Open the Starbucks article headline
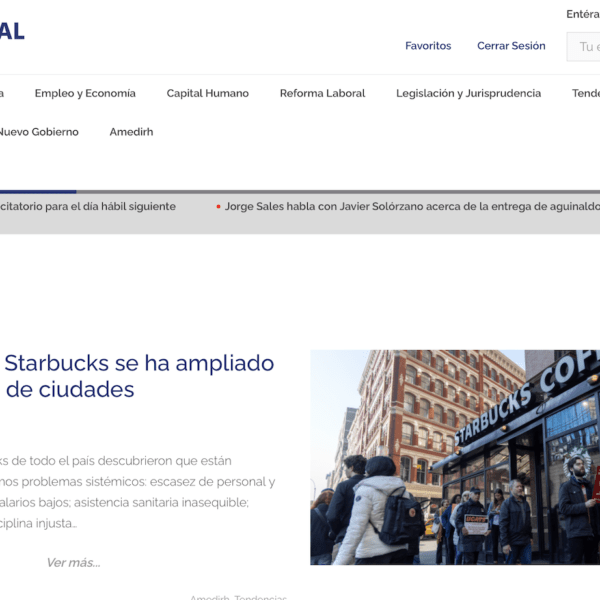 pyautogui.click(x=139, y=376)
